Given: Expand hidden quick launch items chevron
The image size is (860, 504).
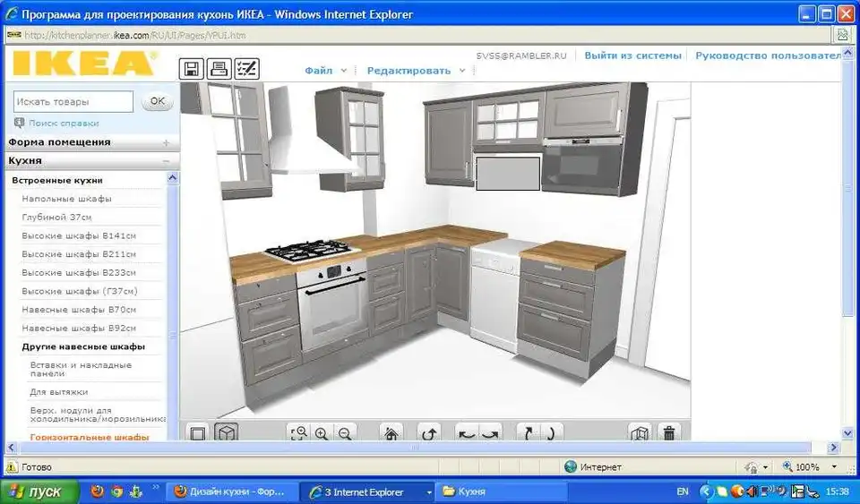Looking at the screenshot, I should click(155, 486).
